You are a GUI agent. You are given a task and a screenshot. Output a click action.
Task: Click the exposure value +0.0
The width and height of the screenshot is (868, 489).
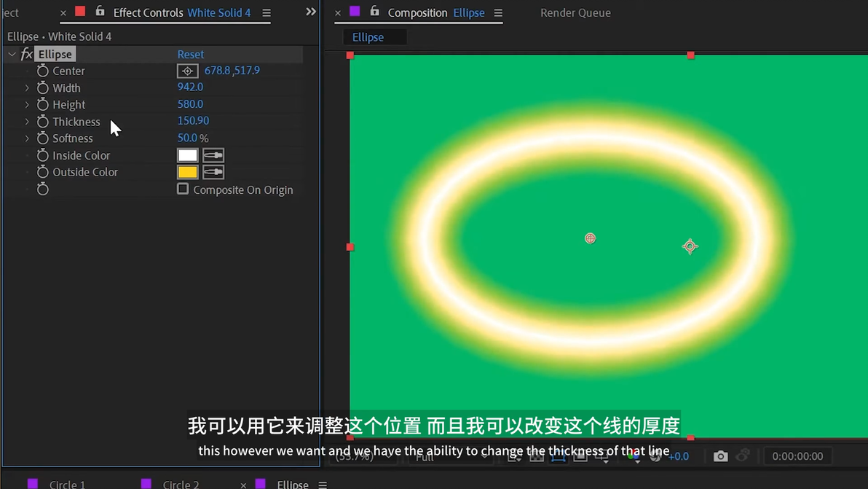tap(678, 456)
